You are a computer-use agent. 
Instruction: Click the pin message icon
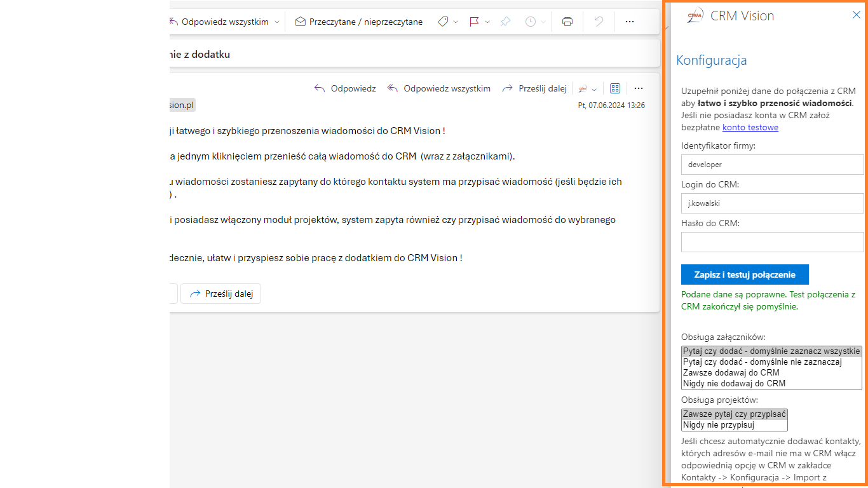click(x=505, y=22)
